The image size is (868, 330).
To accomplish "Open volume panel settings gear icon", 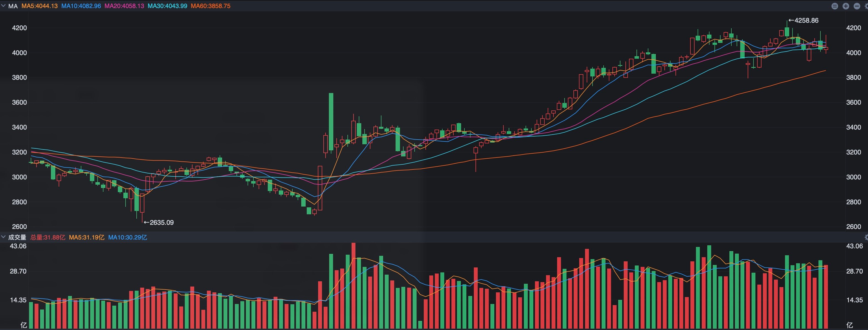I will point(866,237).
